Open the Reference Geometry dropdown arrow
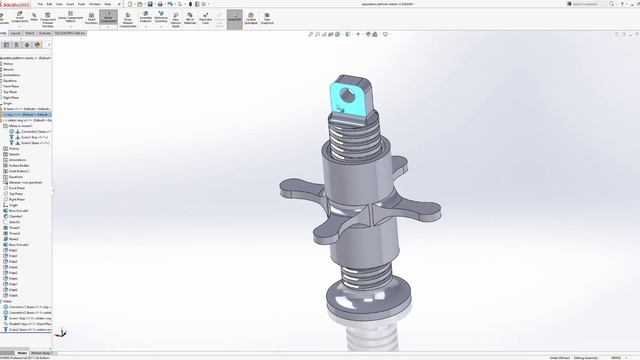Screen dimensions: 640x360 pyautogui.click(x=161, y=27)
